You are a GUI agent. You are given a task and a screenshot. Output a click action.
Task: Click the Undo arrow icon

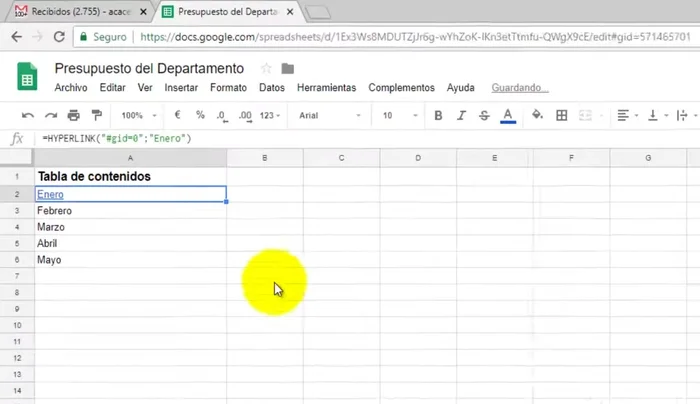click(x=27, y=115)
